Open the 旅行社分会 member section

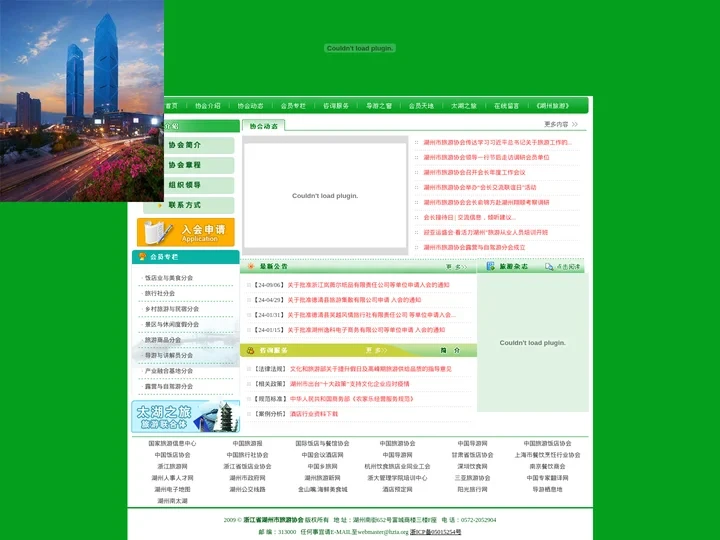[159, 293]
